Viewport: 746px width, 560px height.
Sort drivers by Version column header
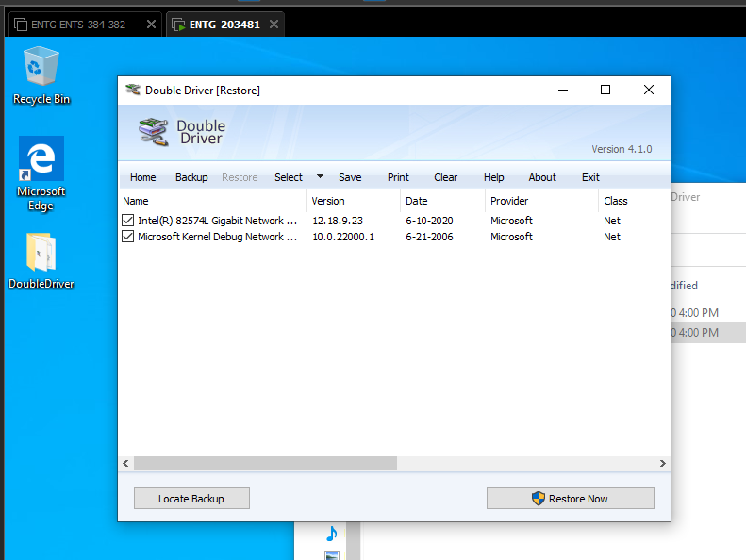(354, 201)
